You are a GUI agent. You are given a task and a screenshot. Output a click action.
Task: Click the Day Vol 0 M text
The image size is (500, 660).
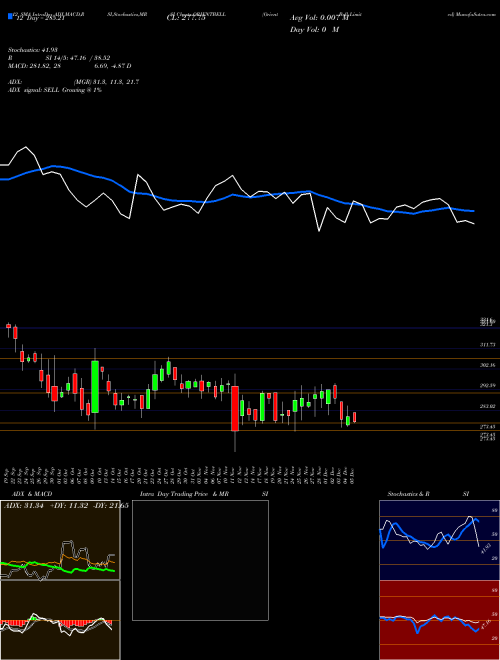pyautogui.click(x=314, y=30)
